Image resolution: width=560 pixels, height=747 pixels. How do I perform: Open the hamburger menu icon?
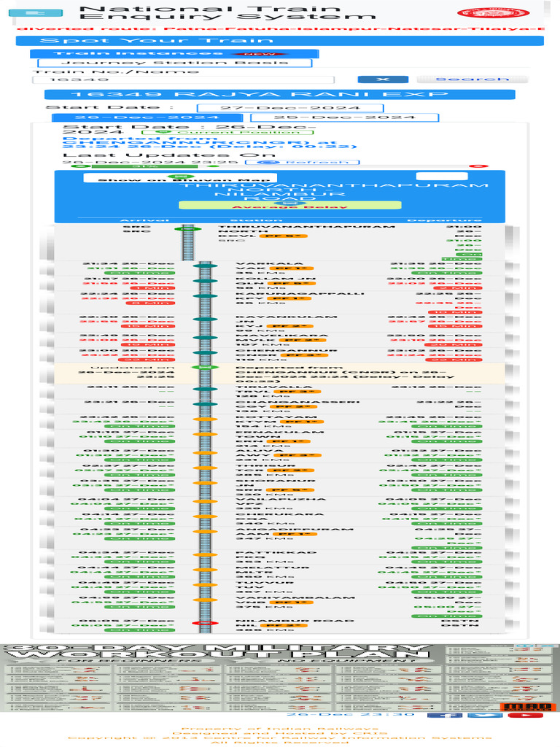(35, 12)
